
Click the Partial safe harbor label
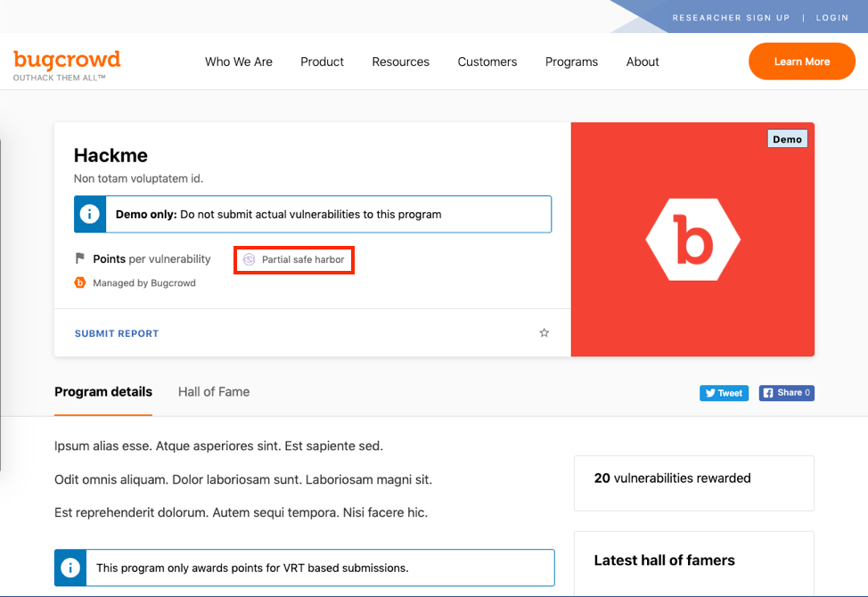pos(303,259)
